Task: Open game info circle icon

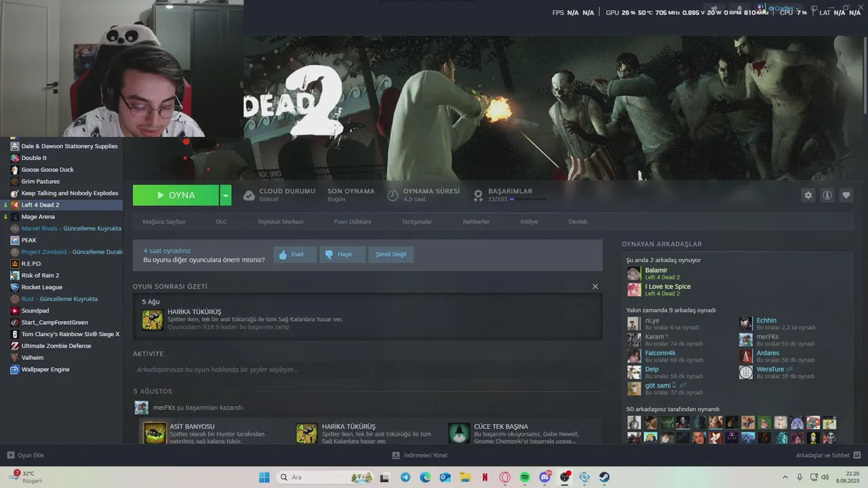Action: [x=827, y=195]
